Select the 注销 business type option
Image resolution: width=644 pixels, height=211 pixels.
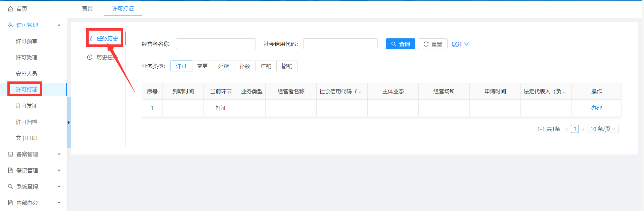pos(266,66)
